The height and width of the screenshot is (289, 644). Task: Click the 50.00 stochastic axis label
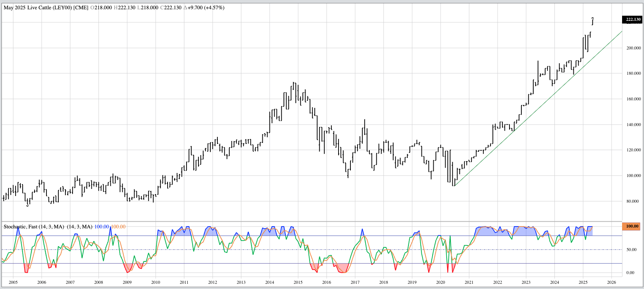point(631,250)
